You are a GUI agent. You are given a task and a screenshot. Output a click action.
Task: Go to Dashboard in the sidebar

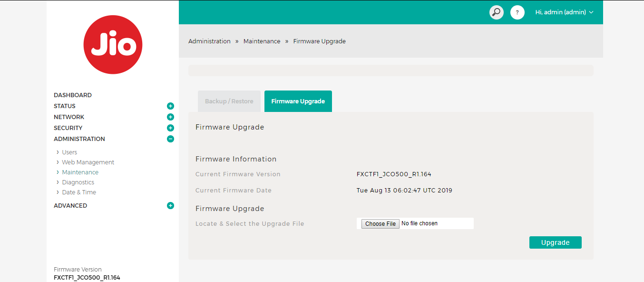(73, 95)
